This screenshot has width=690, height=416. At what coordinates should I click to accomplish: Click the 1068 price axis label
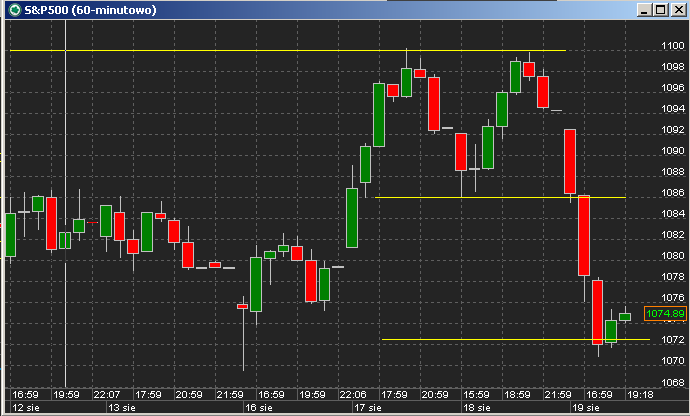point(673,383)
